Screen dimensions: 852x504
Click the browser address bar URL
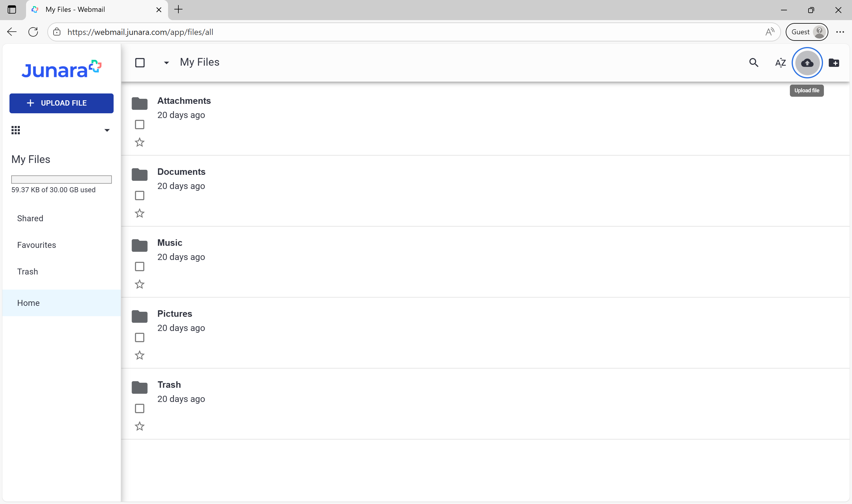click(x=140, y=32)
